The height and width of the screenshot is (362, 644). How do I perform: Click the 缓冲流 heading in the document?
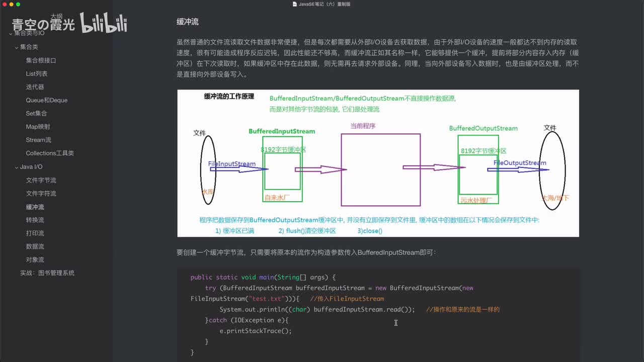188,22
